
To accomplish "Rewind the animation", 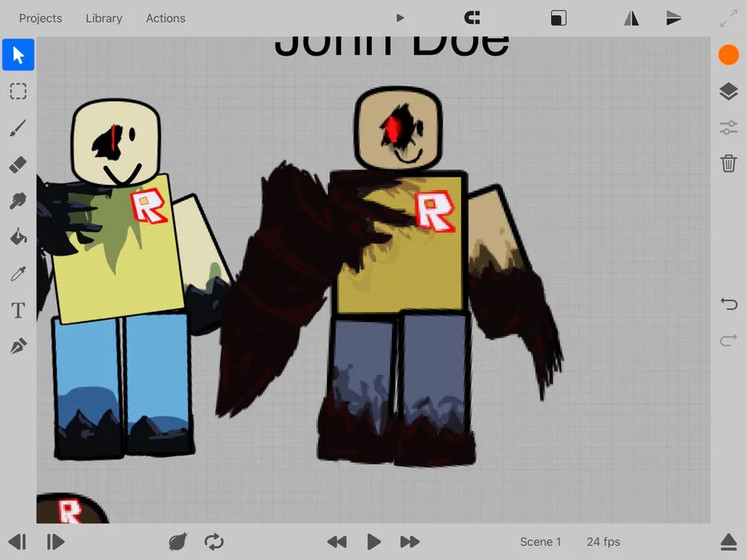I will [337, 542].
